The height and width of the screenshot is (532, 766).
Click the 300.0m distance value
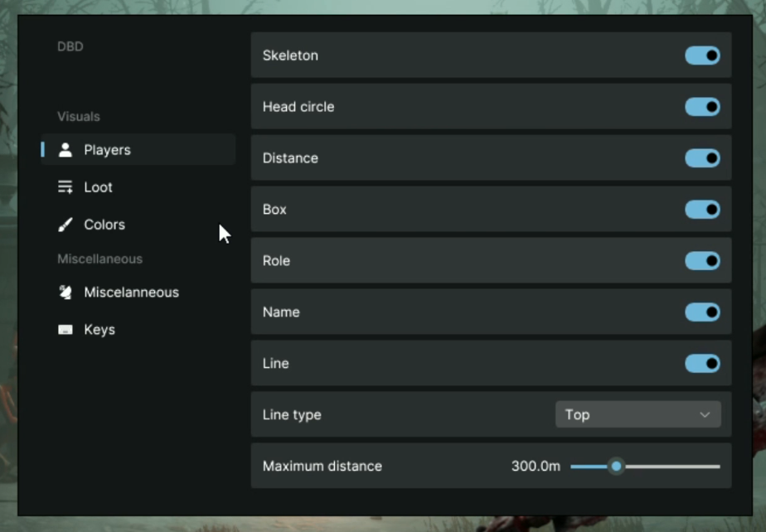click(536, 467)
